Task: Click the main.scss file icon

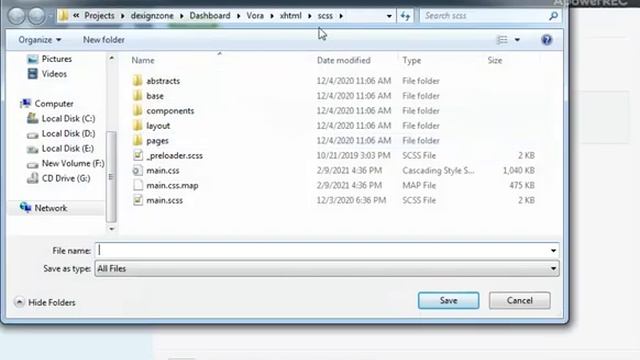Action: (138, 200)
